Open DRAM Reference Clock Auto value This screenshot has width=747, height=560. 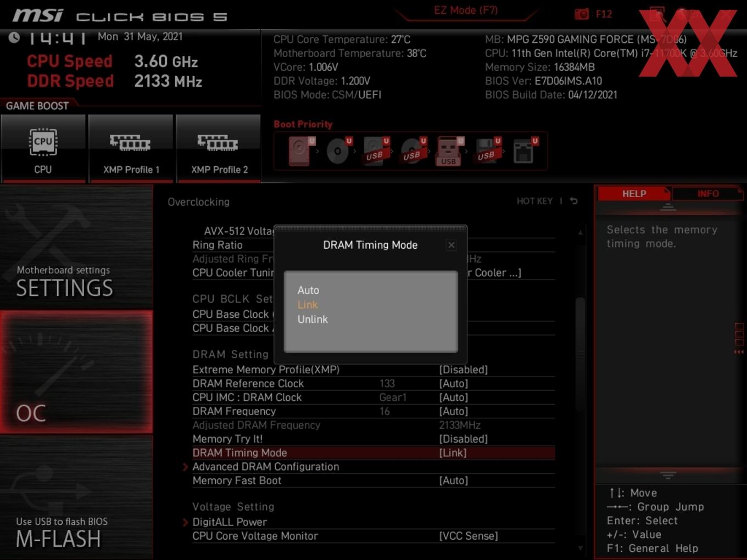click(453, 384)
